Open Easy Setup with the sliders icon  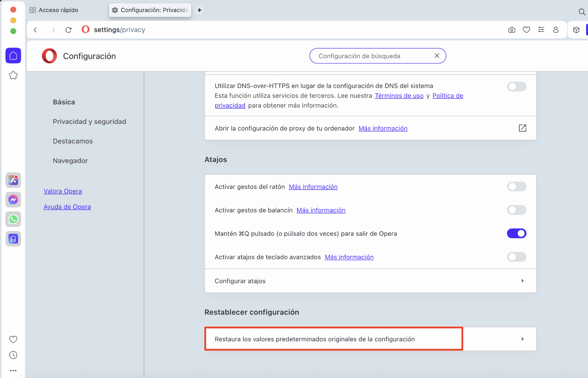click(x=541, y=30)
